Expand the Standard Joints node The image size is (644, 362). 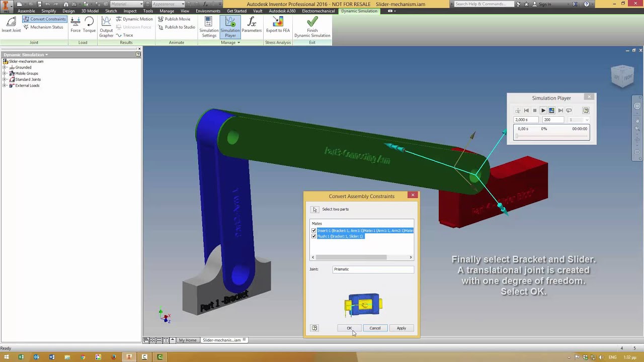click(5, 79)
